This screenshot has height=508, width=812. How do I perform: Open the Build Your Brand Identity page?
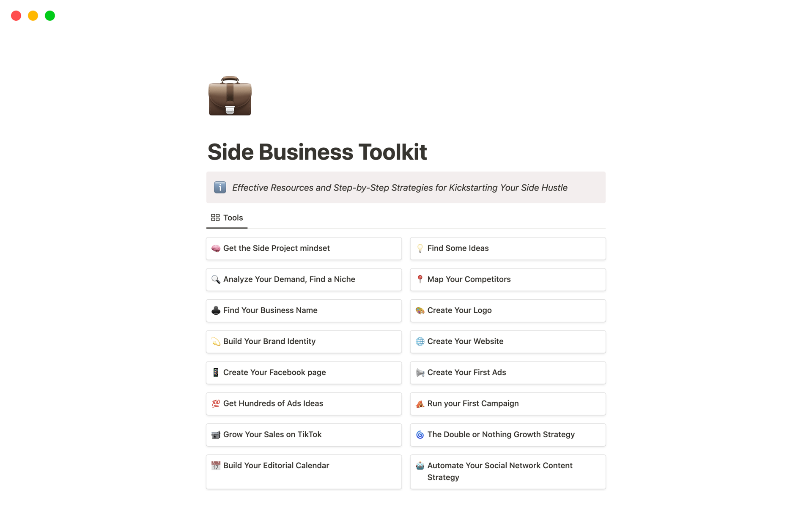[x=304, y=342]
